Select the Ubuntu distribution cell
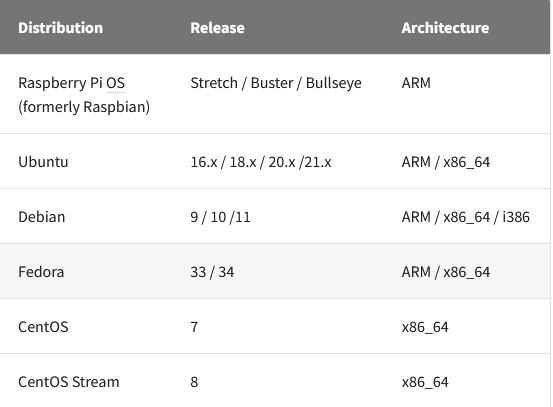The height and width of the screenshot is (407, 553). (x=43, y=162)
